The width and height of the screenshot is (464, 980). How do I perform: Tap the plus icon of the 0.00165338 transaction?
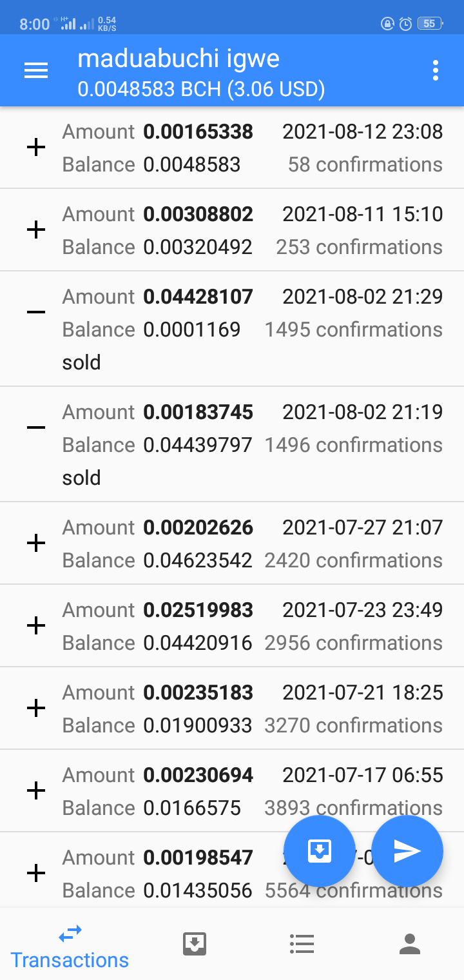(36, 148)
